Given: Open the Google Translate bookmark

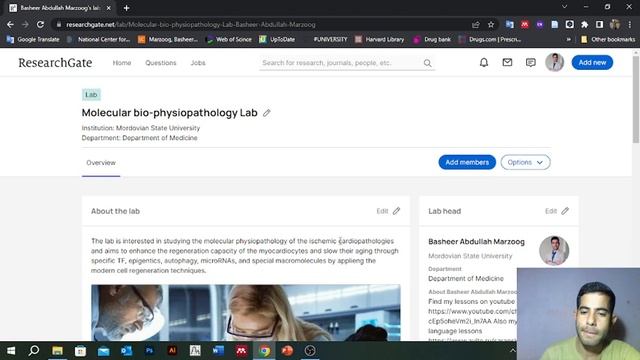Looking at the screenshot, I should coord(33,40).
